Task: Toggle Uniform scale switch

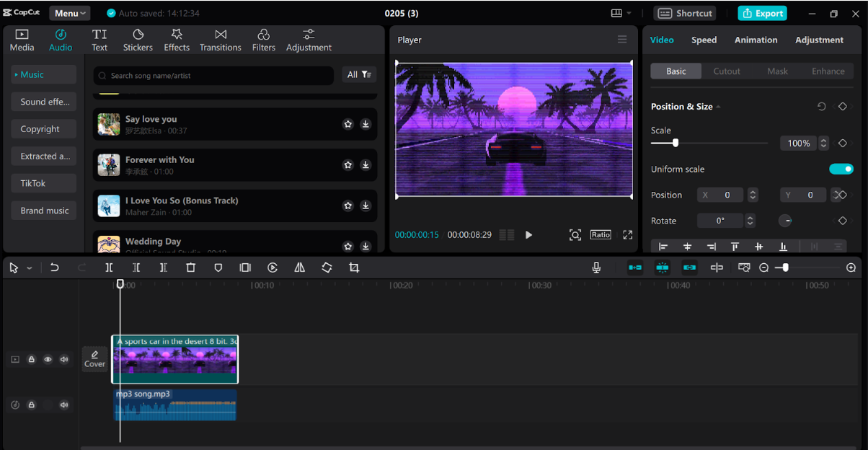Action: pos(841,169)
